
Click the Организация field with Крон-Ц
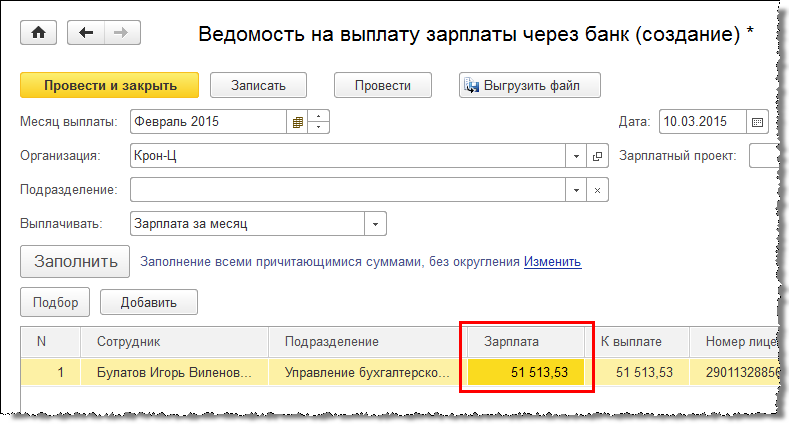click(348, 156)
